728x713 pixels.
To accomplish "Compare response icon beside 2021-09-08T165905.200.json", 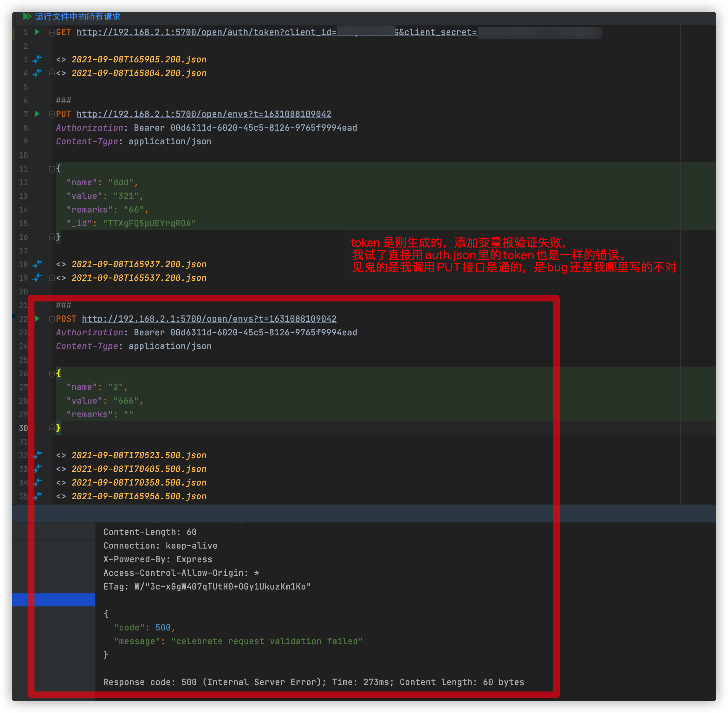I will pyautogui.click(x=37, y=59).
